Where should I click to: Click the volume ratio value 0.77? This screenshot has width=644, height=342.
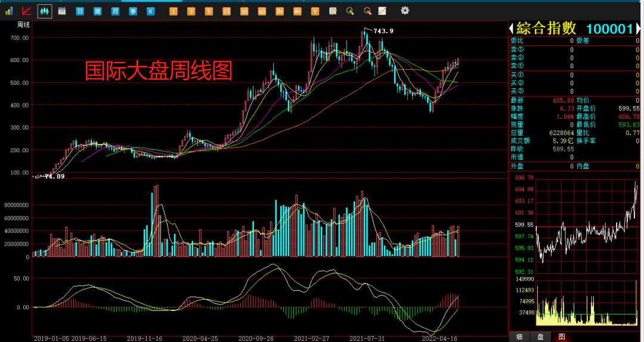633,133
